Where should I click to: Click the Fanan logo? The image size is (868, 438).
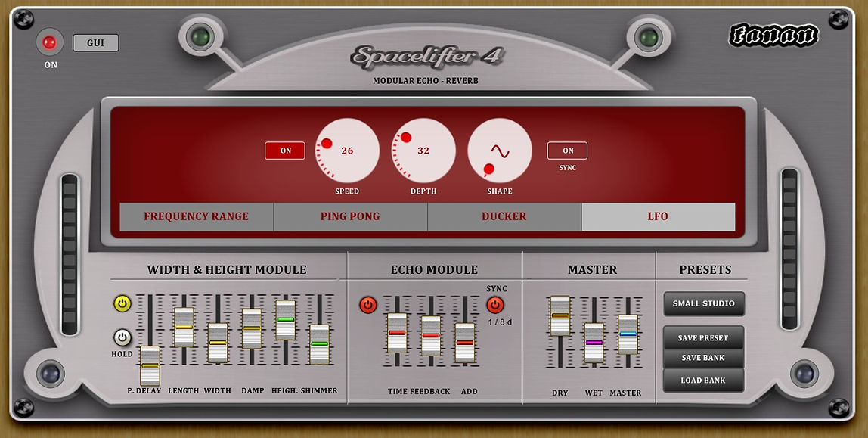773,36
